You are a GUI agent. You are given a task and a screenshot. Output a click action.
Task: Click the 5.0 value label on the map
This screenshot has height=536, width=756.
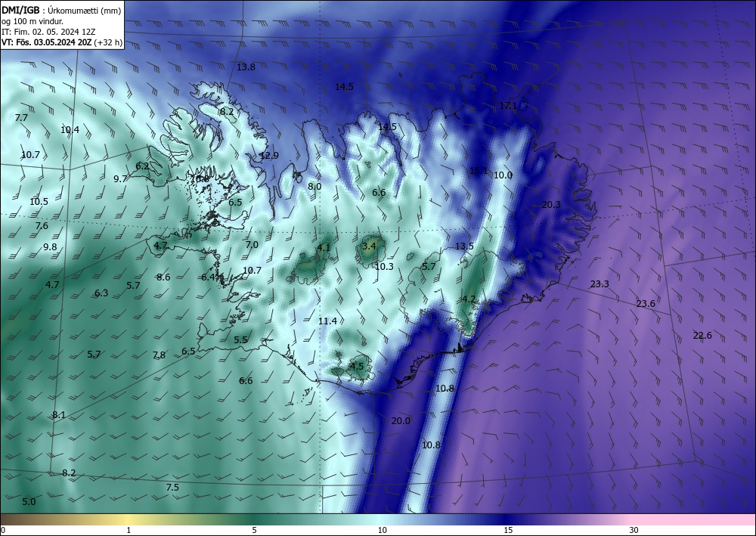(29, 502)
